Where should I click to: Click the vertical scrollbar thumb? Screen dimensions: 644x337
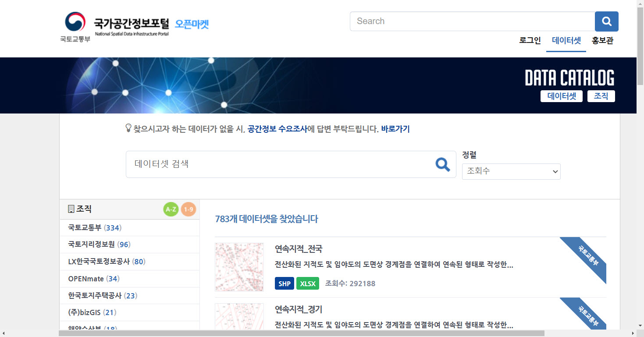(x=640, y=46)
